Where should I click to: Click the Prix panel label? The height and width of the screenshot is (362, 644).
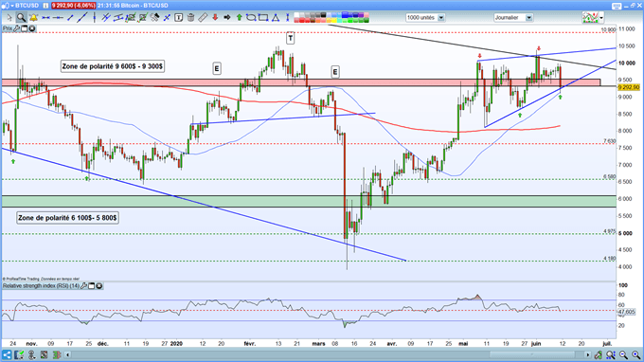click(8, 28)
